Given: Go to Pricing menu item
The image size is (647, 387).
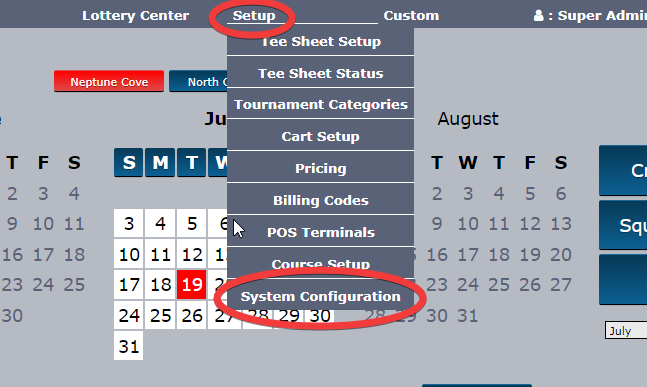Looking at the screenshot, I should click(x=321, y=168).
